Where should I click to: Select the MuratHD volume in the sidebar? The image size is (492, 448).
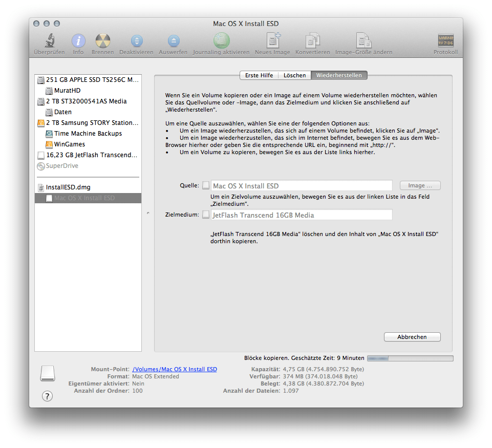(x=88, y=90)
